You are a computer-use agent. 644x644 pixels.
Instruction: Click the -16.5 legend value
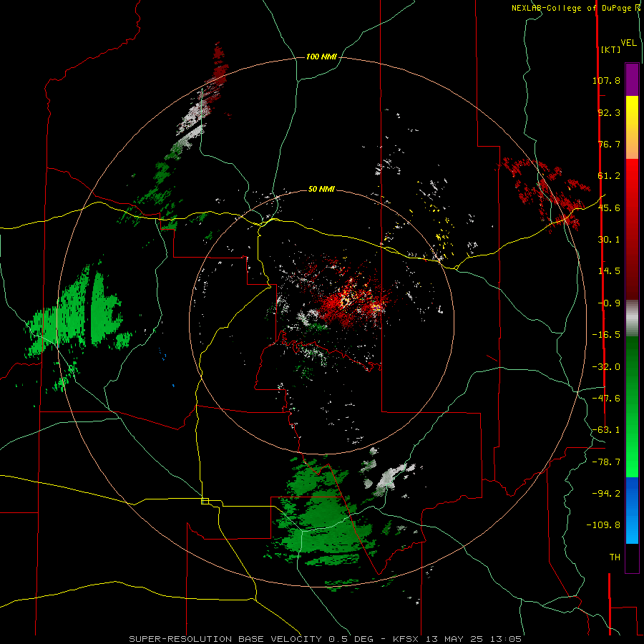(606, 335)
